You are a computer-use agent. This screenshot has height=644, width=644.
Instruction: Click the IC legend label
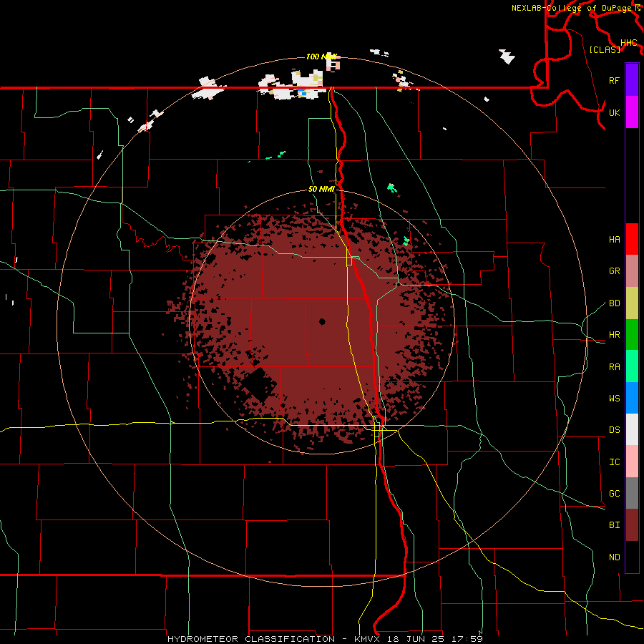click(614, 462)
